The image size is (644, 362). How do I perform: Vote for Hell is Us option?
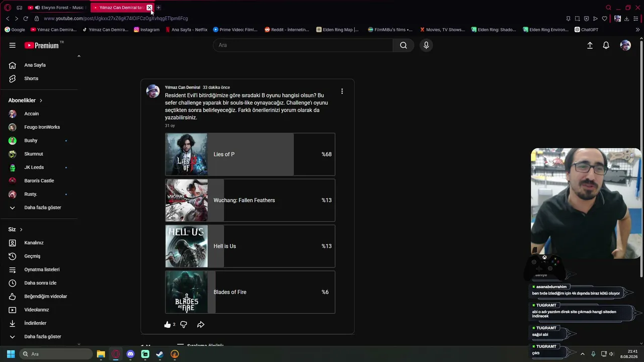(250, 246)
